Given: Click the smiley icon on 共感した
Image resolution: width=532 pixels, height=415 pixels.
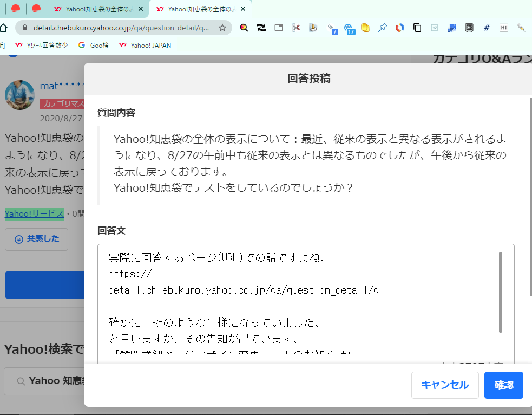Looking at the screenshot, I should (x=19, y=239).
